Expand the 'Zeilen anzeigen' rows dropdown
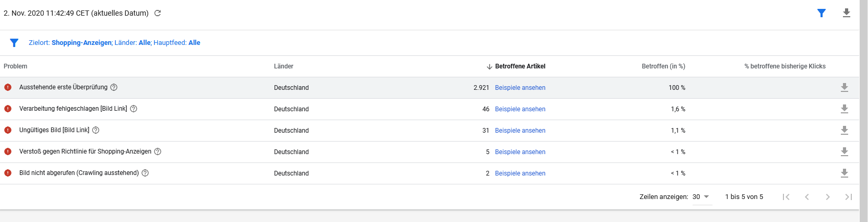The height and width of the screenshot is (222, 868). tap(701, 197)
